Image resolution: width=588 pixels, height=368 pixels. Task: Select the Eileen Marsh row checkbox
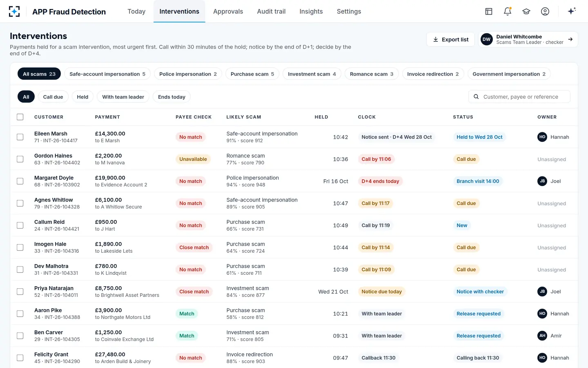pos(20,137)
